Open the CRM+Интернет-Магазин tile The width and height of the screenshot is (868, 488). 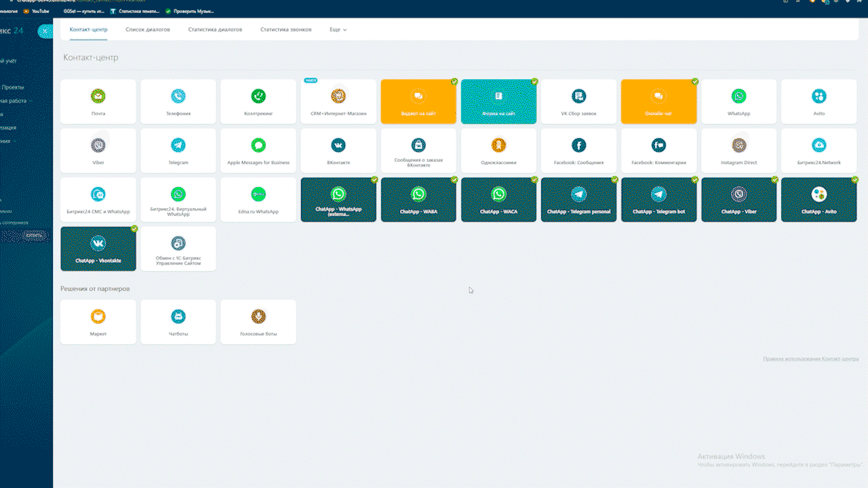pyautogui.click(x=338, y=102)
